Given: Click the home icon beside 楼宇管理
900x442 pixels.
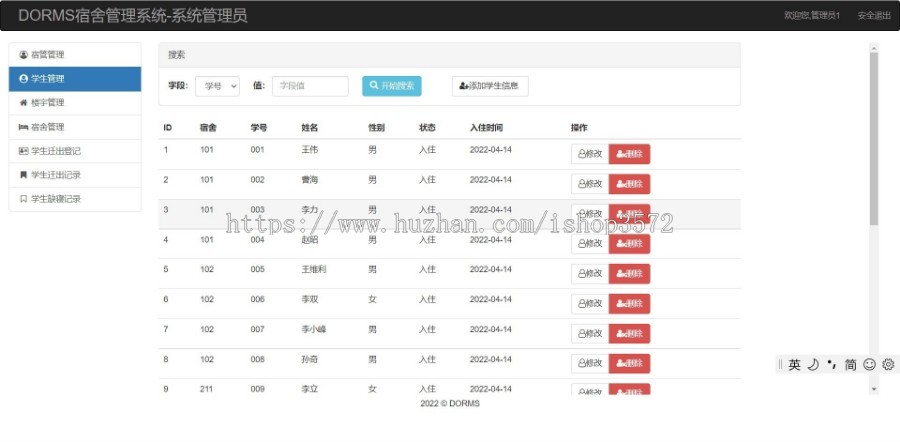Looking at the screenshot, I should [x=24, y=103].
